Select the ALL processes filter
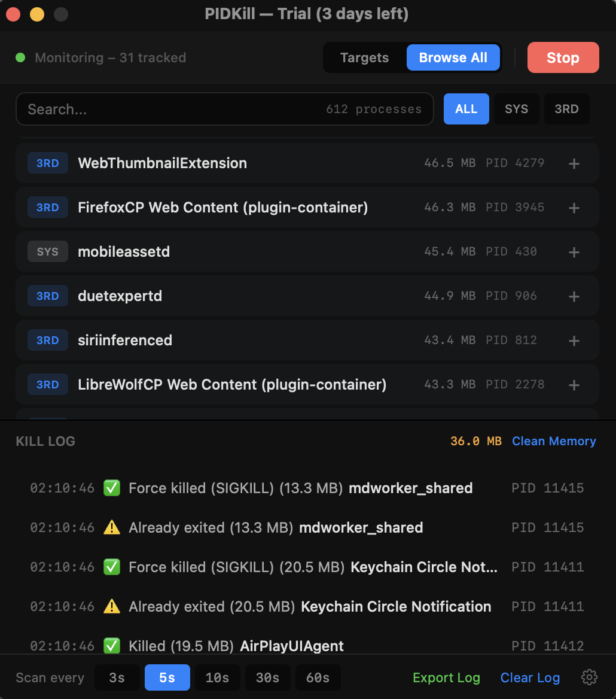The height and width of the screenshot is (699, 616). 466,109
